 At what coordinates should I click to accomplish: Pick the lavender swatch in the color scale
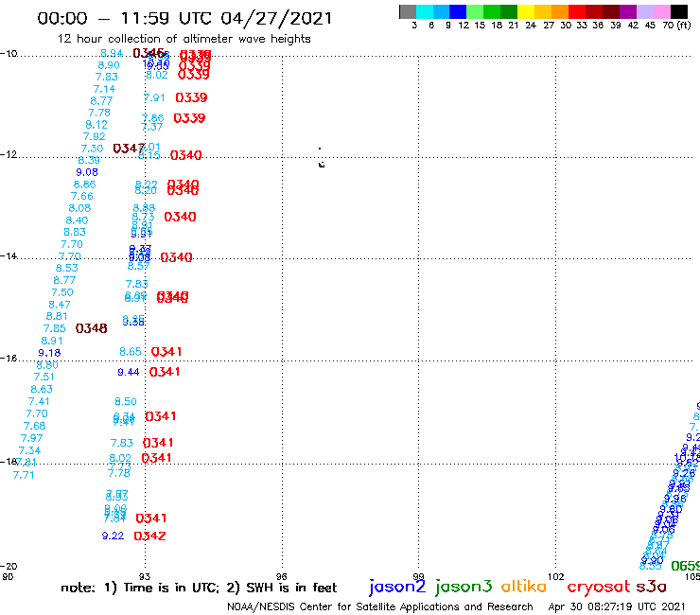pyautogui.click(x=645, y=11)
